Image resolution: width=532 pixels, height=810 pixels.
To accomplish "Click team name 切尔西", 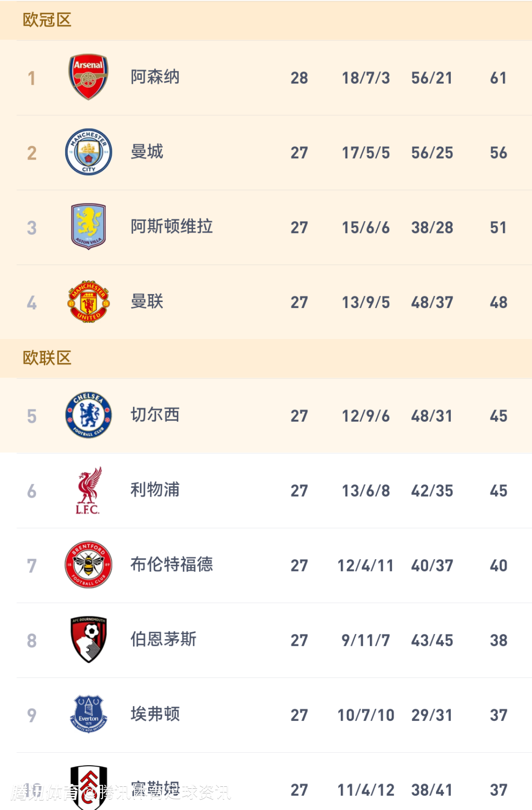I will (x=155, y=415).
